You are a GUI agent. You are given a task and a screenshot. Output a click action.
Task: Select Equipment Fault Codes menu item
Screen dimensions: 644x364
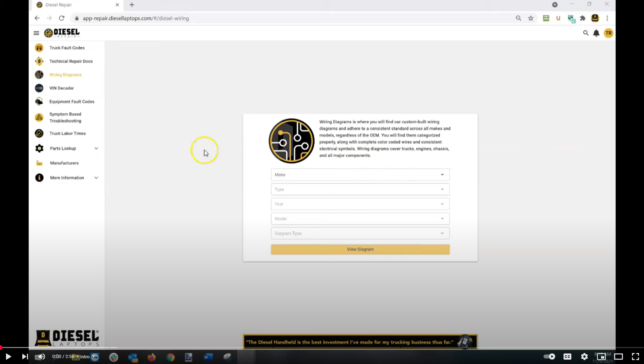72,101
